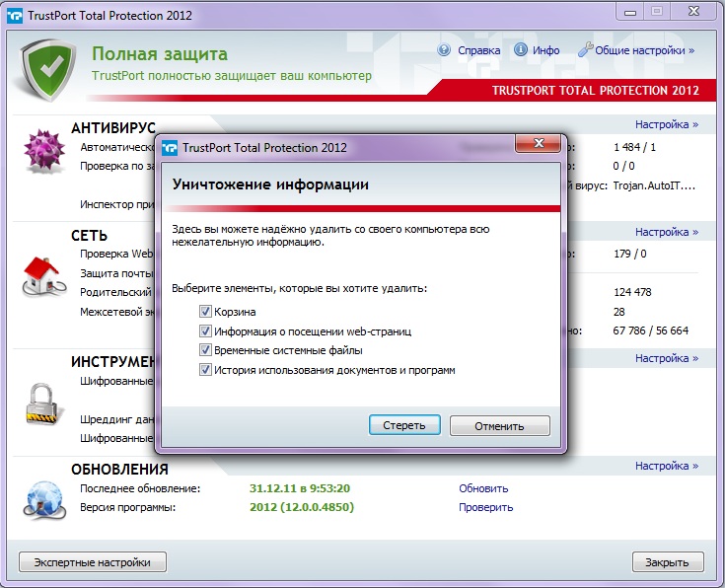
Task: Toggle Информация о посещении web-страниц checkbox
Action: pyautogui.click(x=205, y=331)
